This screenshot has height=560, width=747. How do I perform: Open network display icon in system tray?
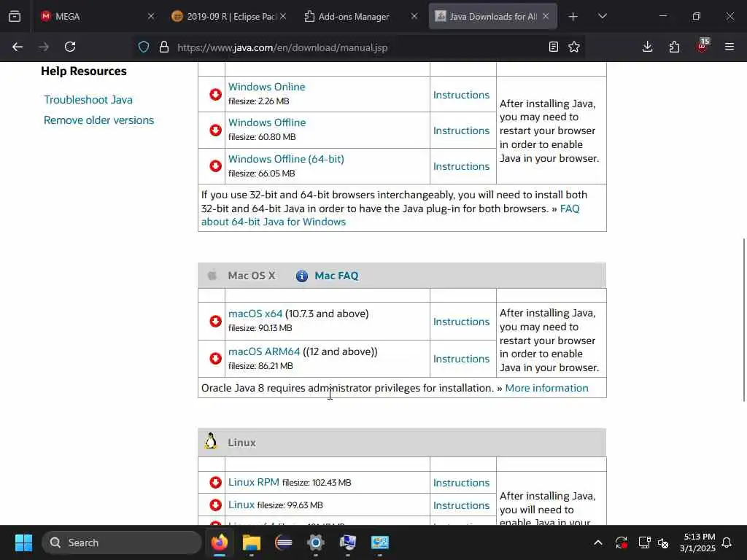pos(644,542)
